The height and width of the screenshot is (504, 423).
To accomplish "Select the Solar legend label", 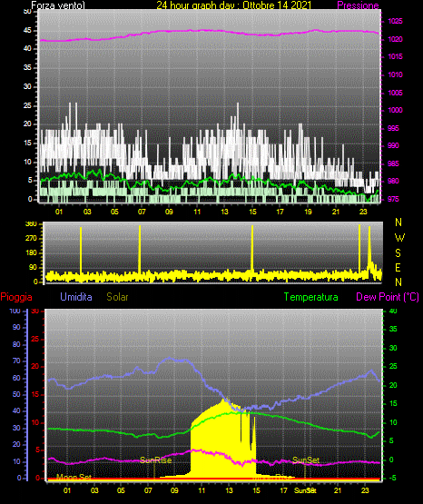I will coord(117,297).
